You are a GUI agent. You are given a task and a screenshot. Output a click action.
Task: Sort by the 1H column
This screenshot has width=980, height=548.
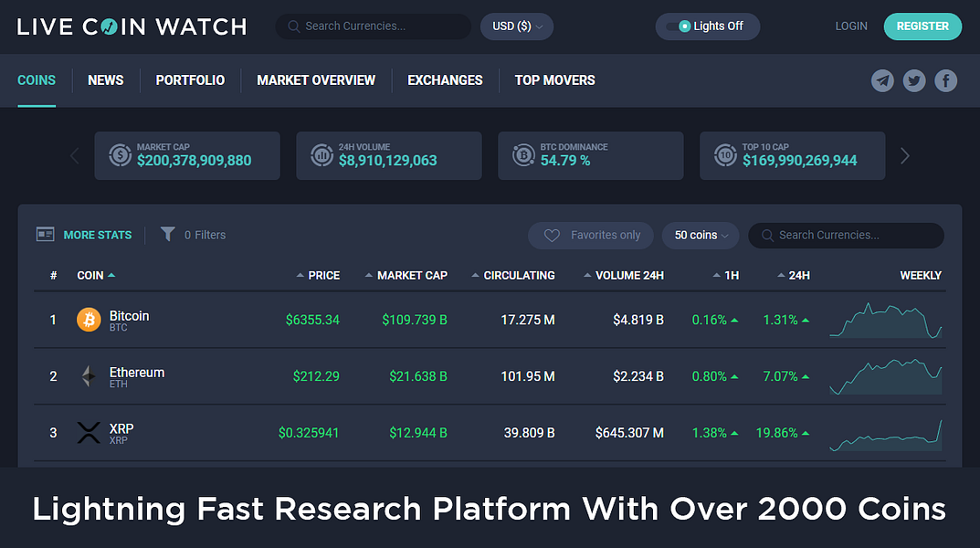tap(725, 276)
